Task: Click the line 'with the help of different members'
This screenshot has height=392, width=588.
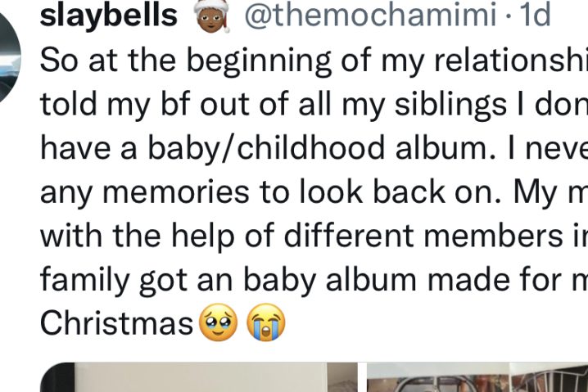Action: (301, 236)
